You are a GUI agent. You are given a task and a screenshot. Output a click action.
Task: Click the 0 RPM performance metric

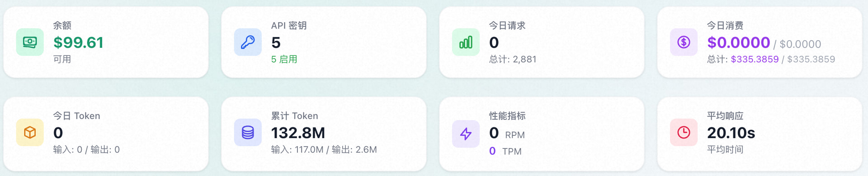pyautogui.click(x=507, y=133)
